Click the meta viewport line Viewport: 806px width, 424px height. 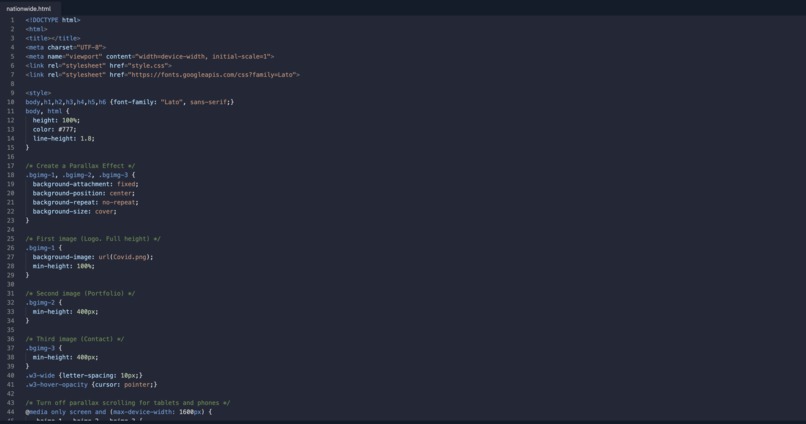pyautogui.click(x=150, y=57)
